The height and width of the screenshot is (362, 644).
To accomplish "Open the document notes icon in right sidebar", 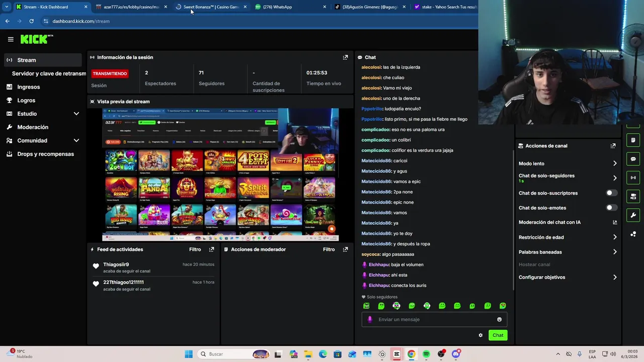I will (x=633, y=140).
